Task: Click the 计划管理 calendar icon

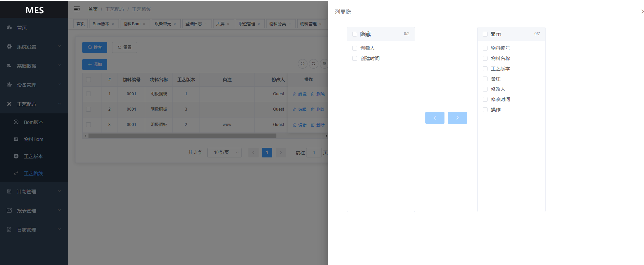Action: [9, 191]
